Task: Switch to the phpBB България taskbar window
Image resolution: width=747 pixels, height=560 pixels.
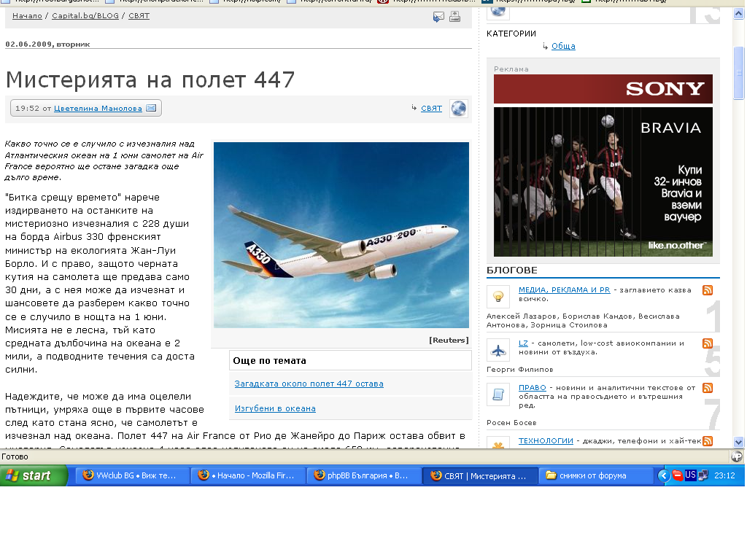Action: (x=364, y=475)
